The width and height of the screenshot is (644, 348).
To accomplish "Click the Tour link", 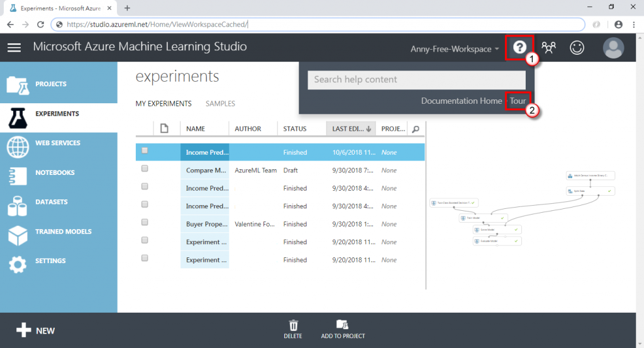I will coord(518,101).
